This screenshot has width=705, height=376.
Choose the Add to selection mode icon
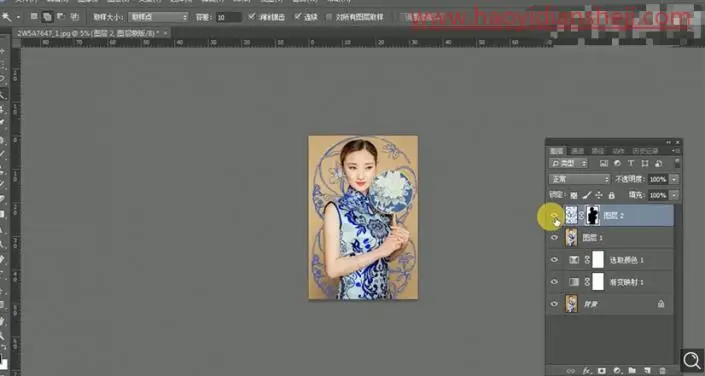coord(47,17)
